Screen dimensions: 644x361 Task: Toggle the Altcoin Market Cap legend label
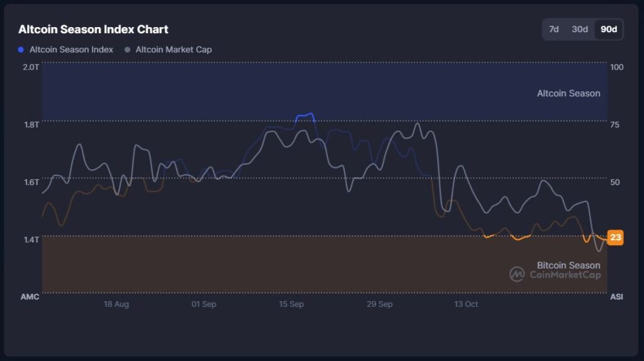coord(174,50)
